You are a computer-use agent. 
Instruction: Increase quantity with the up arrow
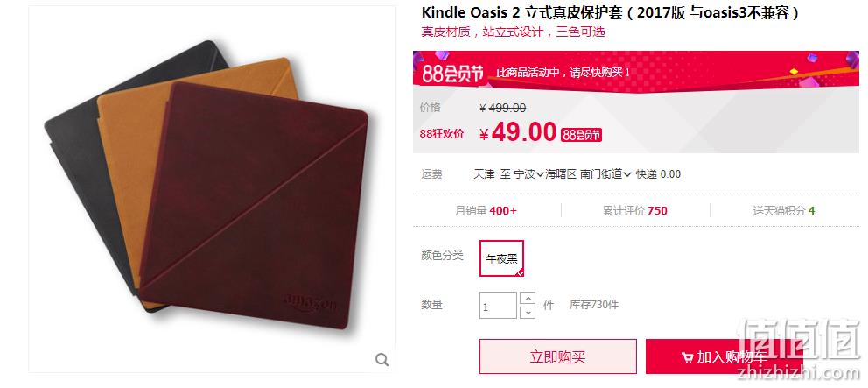coord(528,298)
